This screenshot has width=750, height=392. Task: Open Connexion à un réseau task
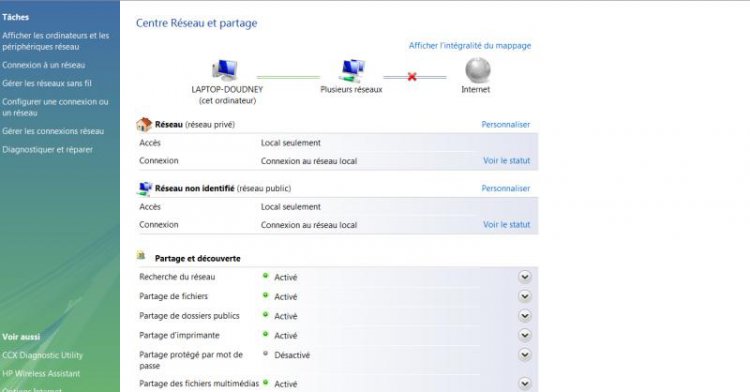pos(44,65)
